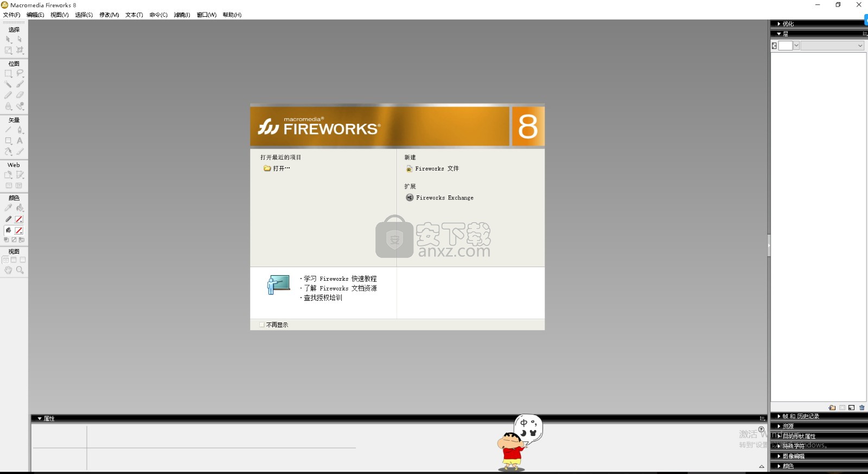Expand the 颜色 panel
This screenshot has width=868, height=474.
pos(779,466)
